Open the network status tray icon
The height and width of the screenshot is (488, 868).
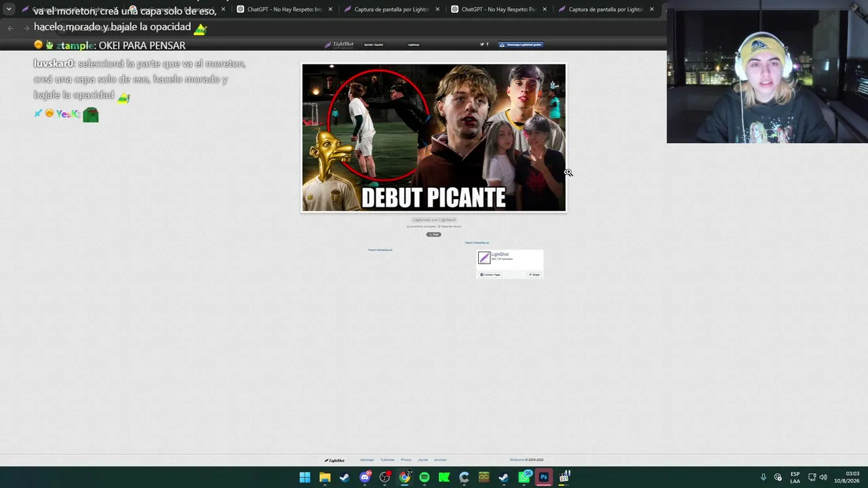point(812,477)
